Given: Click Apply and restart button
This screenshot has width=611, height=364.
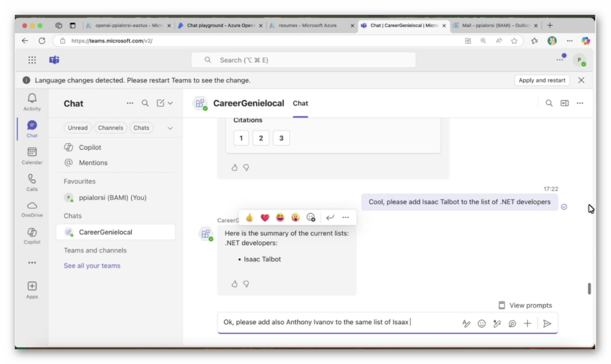Looking at the screenshot, I should tap(542, 81).
